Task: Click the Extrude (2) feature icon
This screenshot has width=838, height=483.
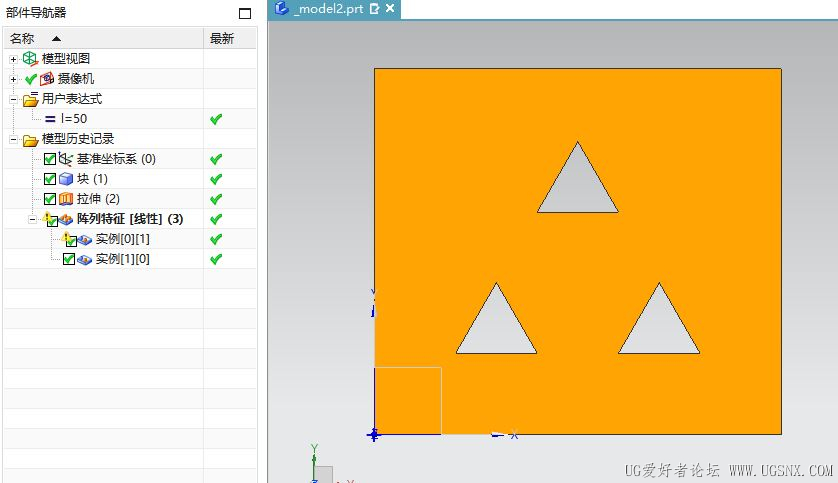Action: (66, 199)
